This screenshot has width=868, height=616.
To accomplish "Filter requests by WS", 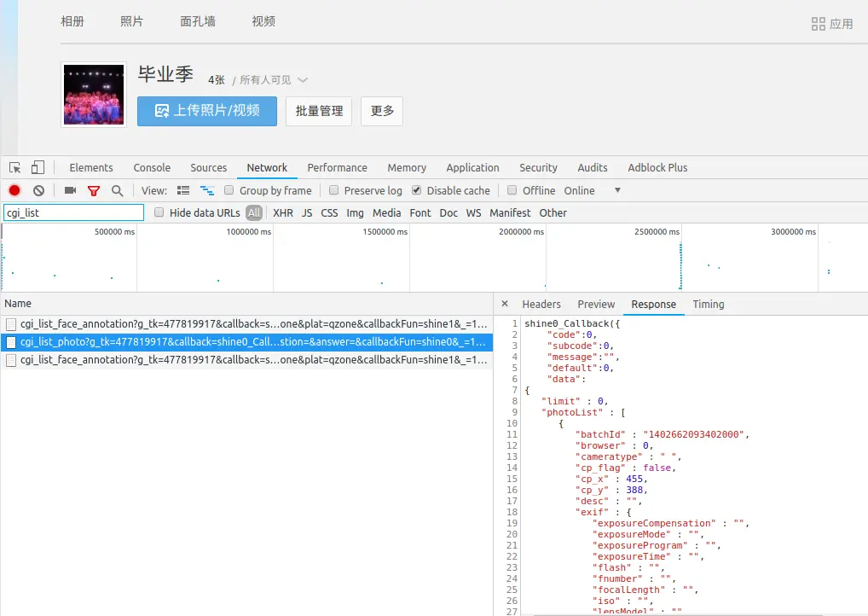I will (473, 212).
